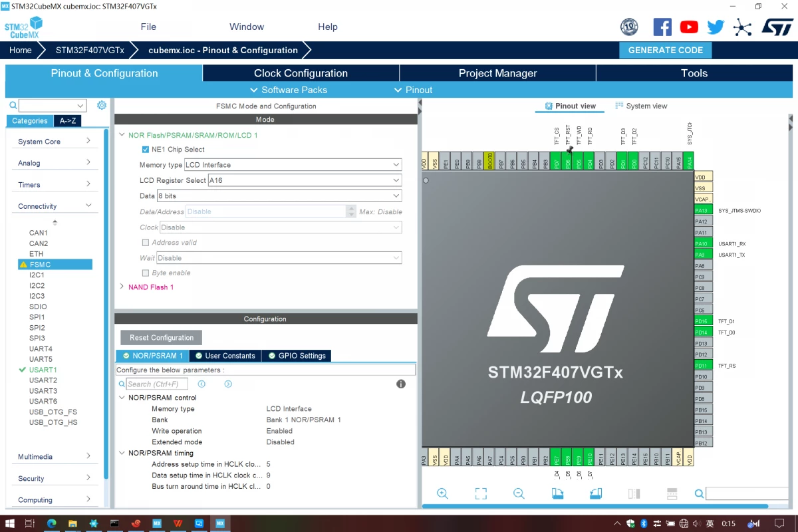This screenshot has height=532, width=798.
Task: Uncheck NE1 Chip Select checkbox
Action: coord(146,150)
